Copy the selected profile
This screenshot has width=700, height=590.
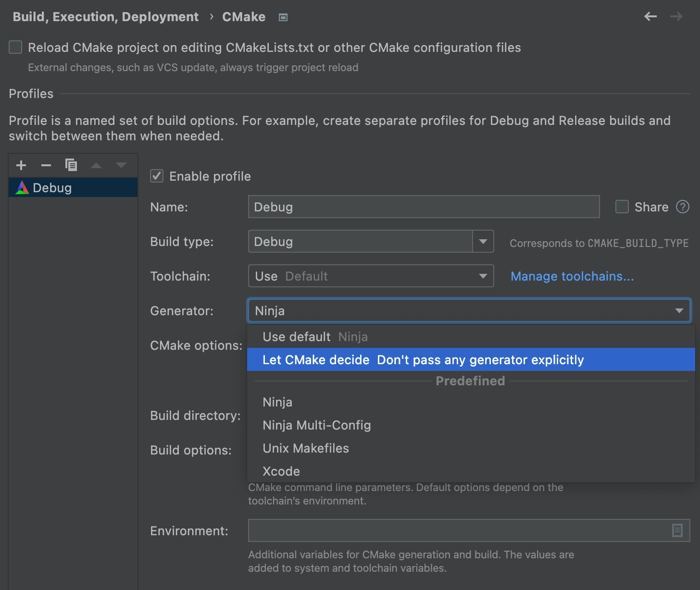[x=71, y=165]
